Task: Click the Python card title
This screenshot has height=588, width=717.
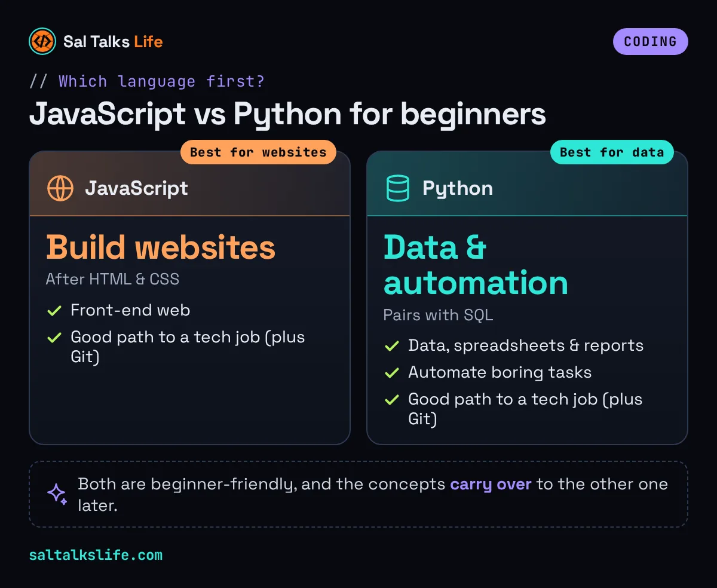Action: (458, 189)
